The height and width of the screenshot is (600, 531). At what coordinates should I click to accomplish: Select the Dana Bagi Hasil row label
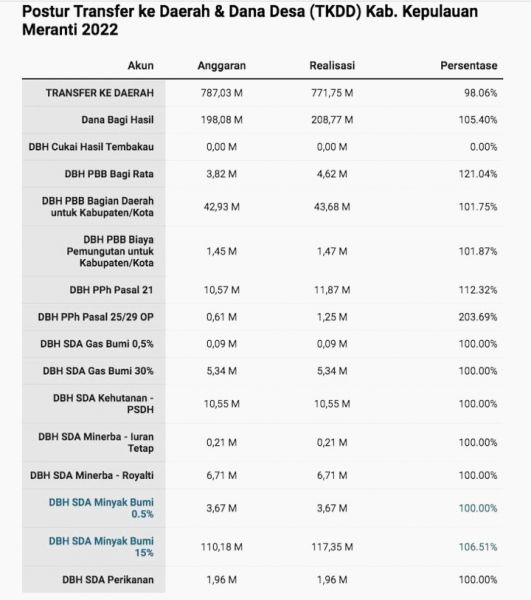(x=117, y=120)
